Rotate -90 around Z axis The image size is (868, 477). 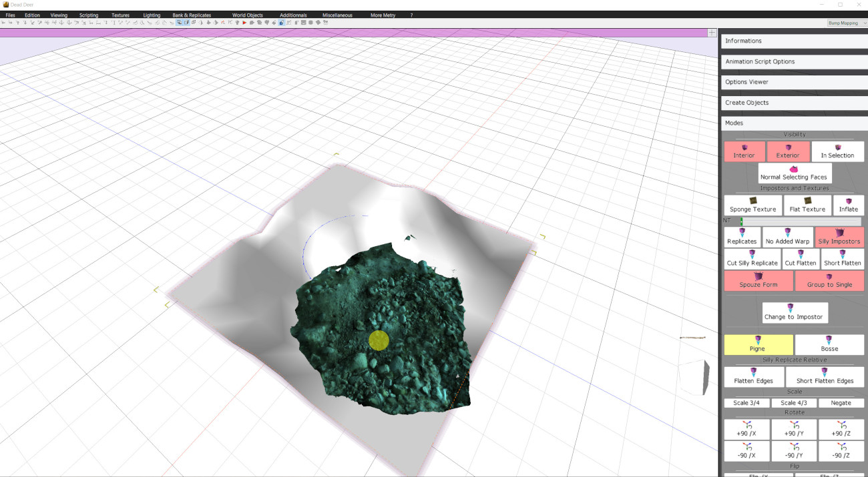(x=841, y=450)
